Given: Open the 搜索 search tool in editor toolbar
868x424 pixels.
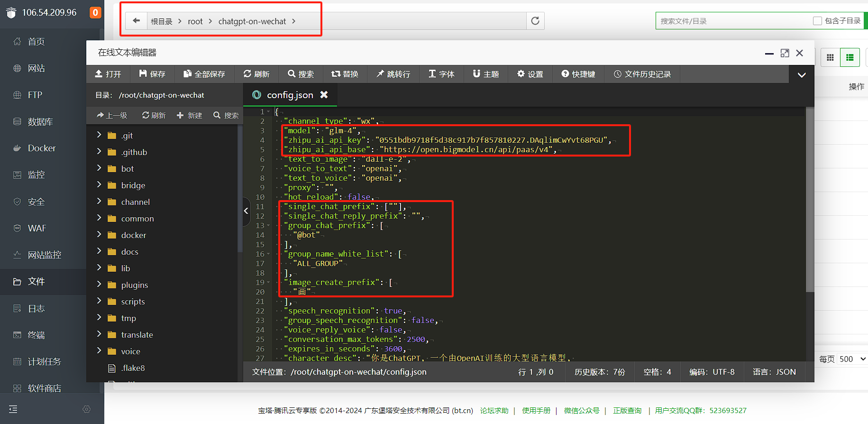Looking at the screenshot, I should tap(301, 74).
